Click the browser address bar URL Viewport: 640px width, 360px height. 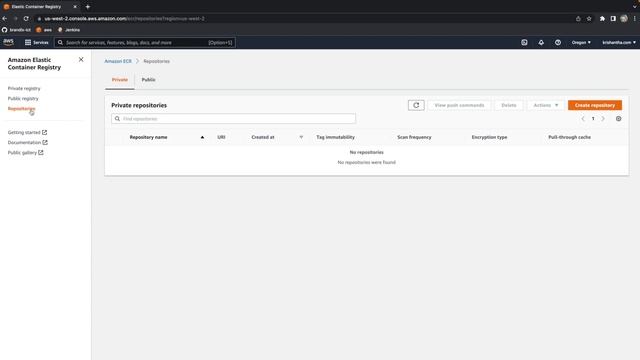click(x=124, y=19)
